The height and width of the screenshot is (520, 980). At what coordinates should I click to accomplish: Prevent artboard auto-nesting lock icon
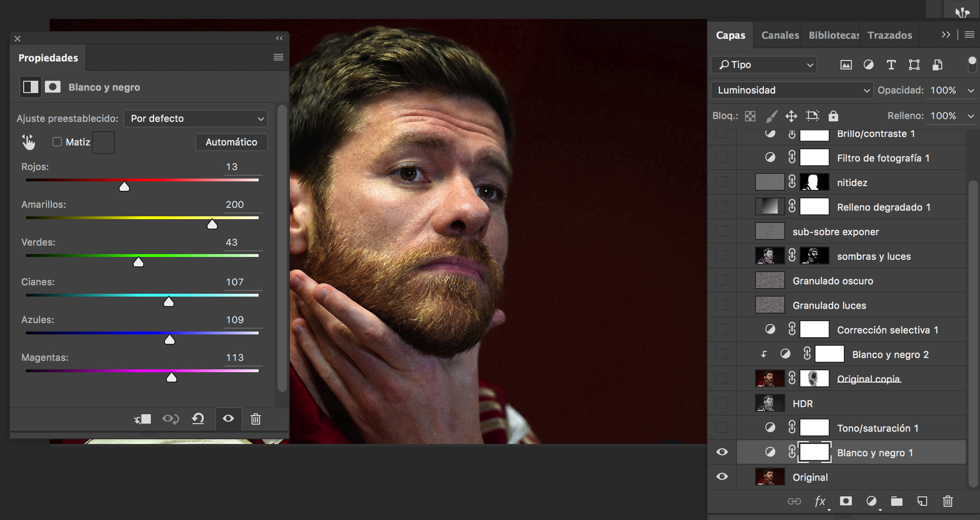(813, 116)
